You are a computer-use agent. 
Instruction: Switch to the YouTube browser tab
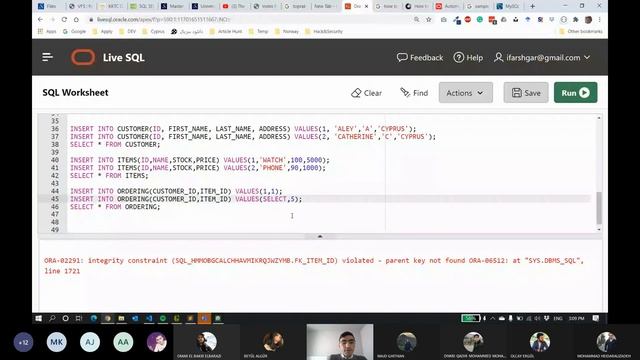(x=234, y=6)
